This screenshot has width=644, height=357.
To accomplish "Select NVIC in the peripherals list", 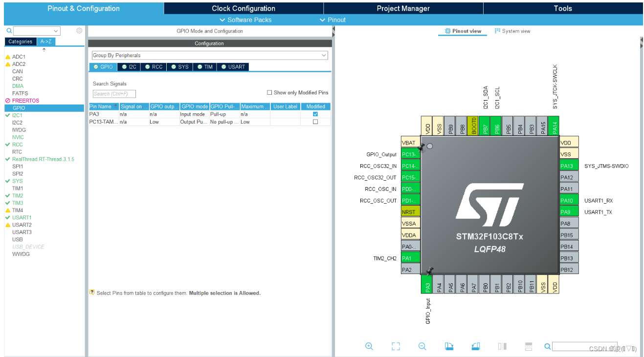I will [18, 137].
